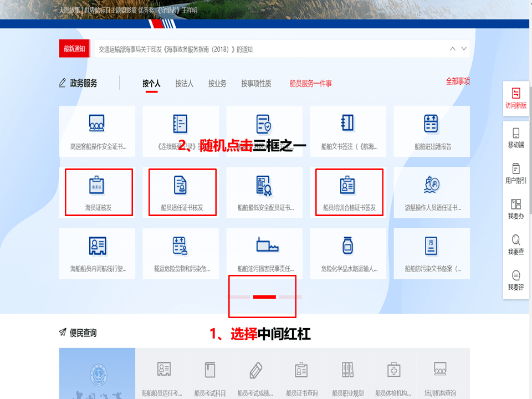The image size is (532, 399).
Task: Expand the notice with the down chevron
Action: tap(464, 48)
